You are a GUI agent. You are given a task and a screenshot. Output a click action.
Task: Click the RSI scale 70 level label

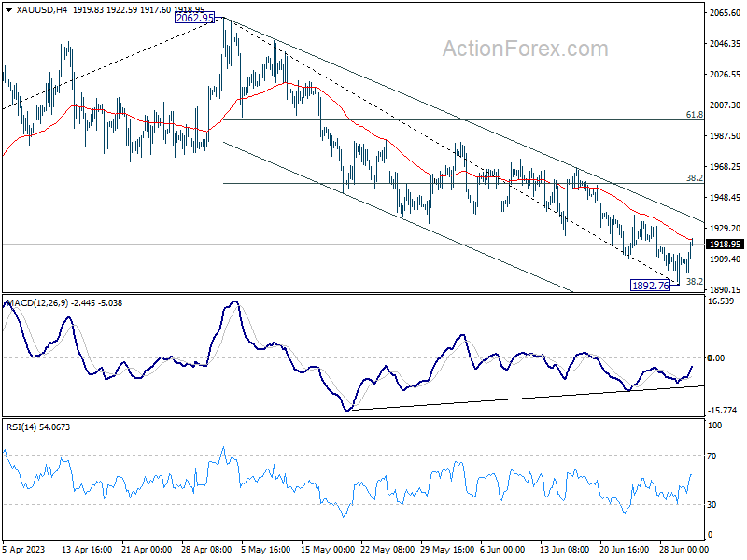[712, 456]
